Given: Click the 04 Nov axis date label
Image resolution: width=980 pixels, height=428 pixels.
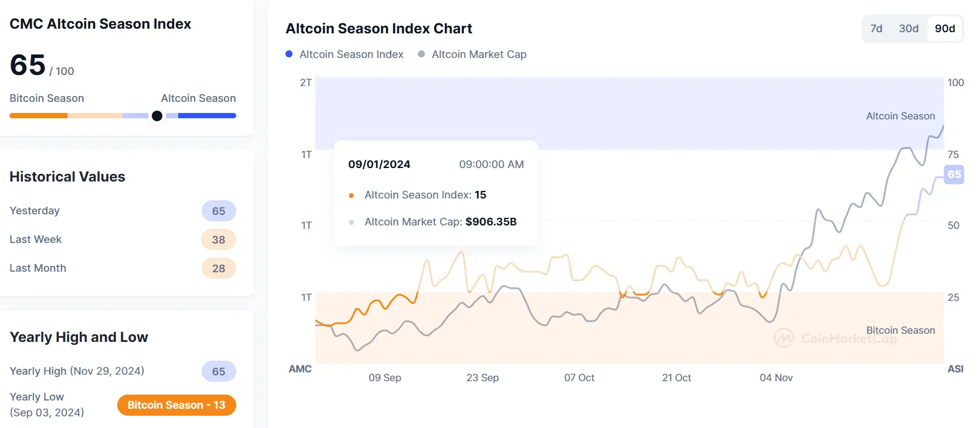Looking at the screenshot, I should pos(776,378).
